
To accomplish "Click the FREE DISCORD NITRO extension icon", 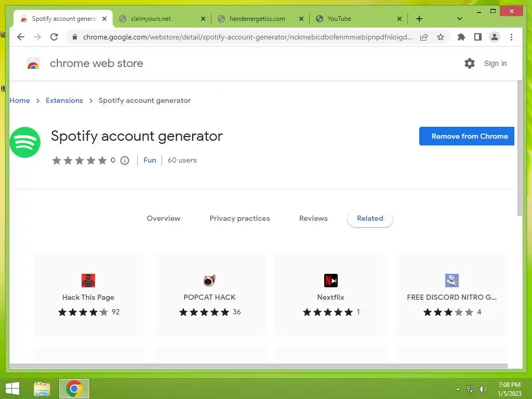I will coord(452,281).
